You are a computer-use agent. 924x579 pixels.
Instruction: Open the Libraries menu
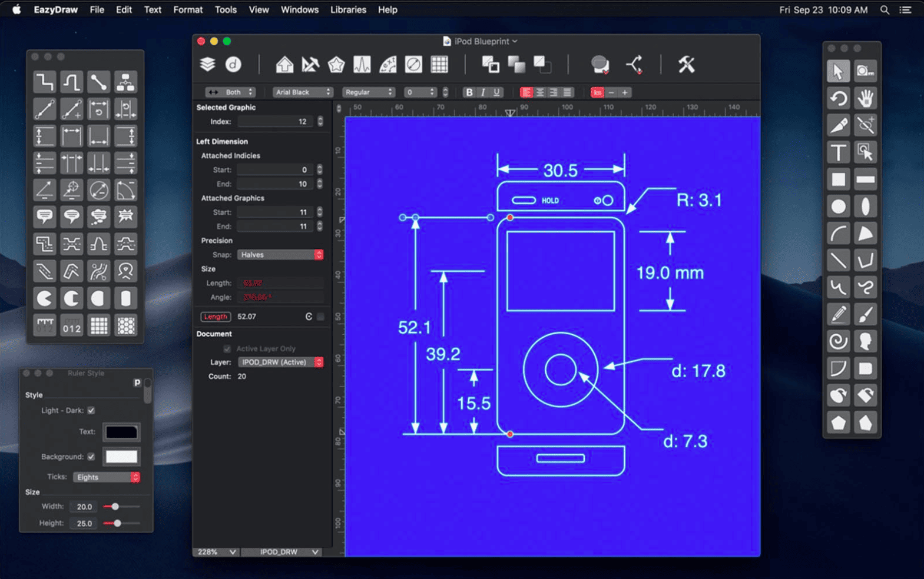(x=348, y=9)
